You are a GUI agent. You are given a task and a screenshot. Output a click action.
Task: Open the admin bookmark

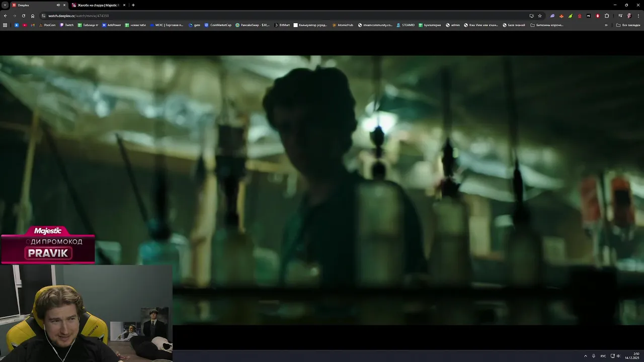453,25
